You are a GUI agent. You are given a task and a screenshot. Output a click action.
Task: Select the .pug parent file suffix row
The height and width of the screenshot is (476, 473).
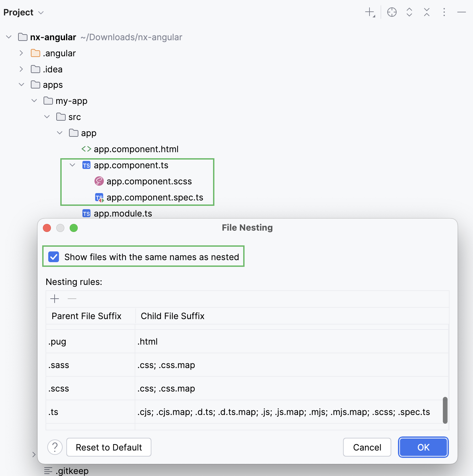point(90,341)
